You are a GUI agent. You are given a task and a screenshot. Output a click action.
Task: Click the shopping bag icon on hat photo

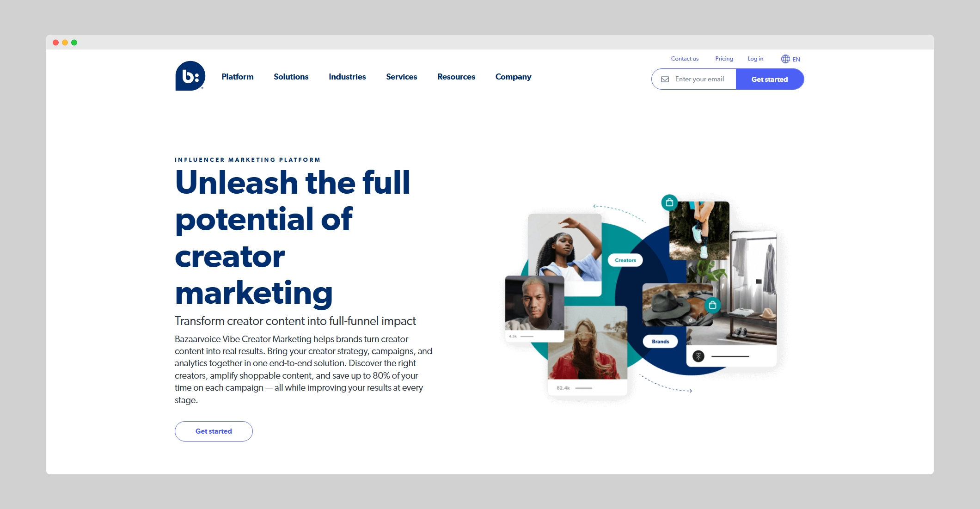coord(712,305)
